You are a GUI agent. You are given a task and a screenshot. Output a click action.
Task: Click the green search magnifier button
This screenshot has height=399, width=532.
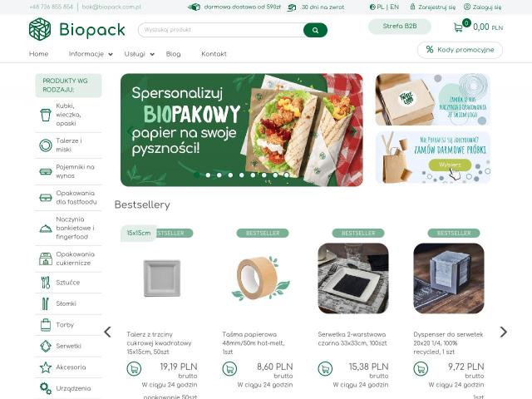pos(315,30)
